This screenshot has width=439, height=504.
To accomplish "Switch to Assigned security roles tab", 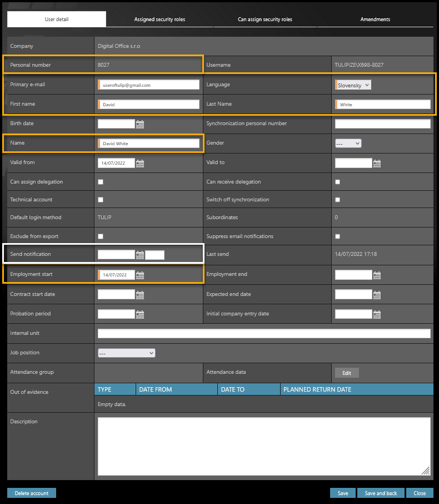I will click(x=159, y=19).
